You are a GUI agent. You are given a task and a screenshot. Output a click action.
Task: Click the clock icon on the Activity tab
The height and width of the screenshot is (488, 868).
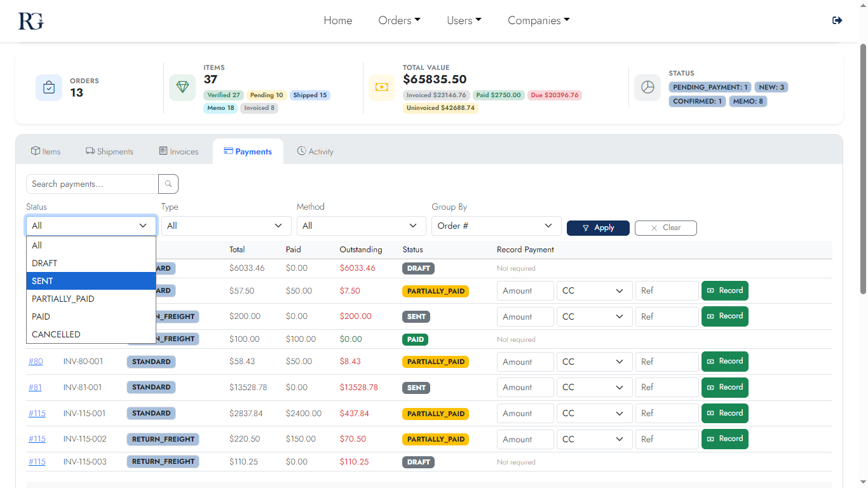[x=301, y=151]
